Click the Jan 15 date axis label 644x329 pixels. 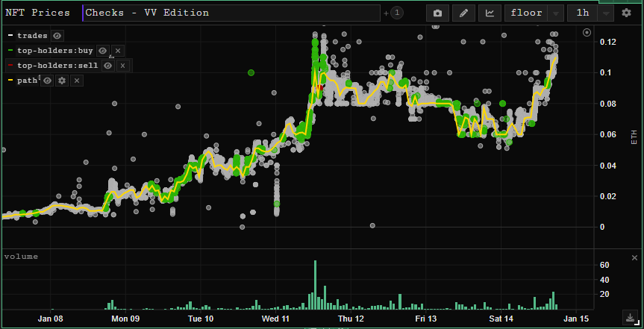pyautogui.click(x=576, y=319)
